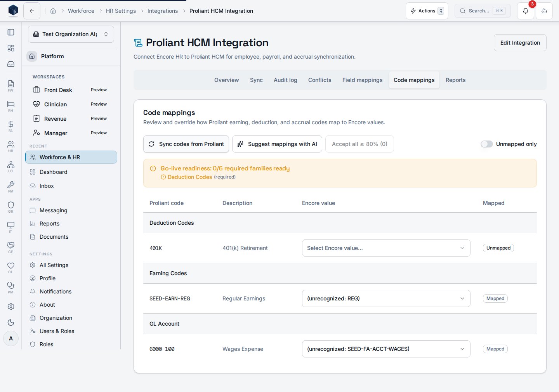Screen dimensions: 559x392
Task: Open the HR people rail icon
Action: (11, 146)
